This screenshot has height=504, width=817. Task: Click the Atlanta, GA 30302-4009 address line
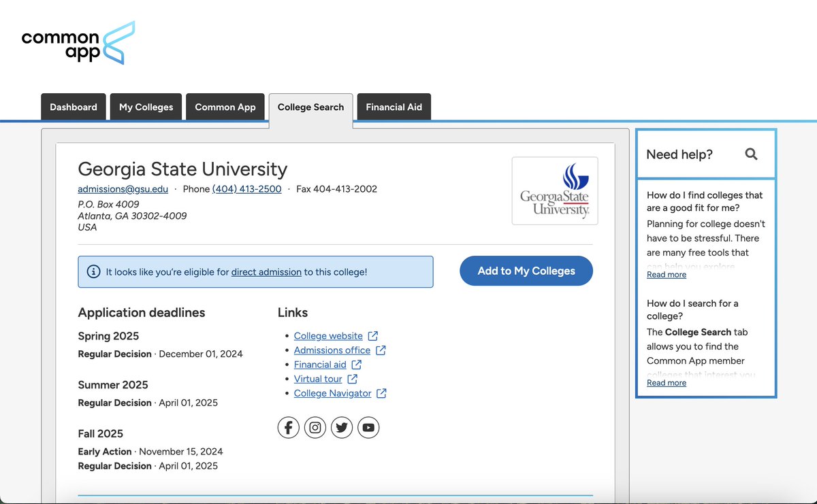pos(132,216)
